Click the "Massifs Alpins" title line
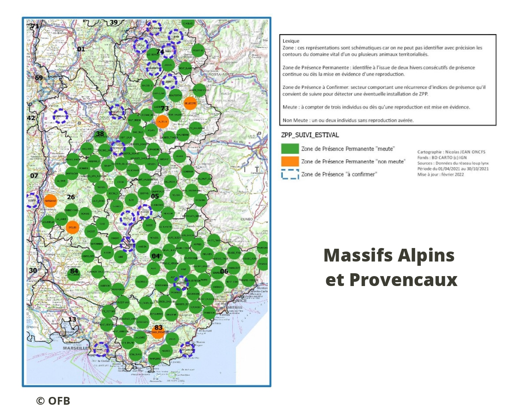The image size is (525, 420). 389,255
